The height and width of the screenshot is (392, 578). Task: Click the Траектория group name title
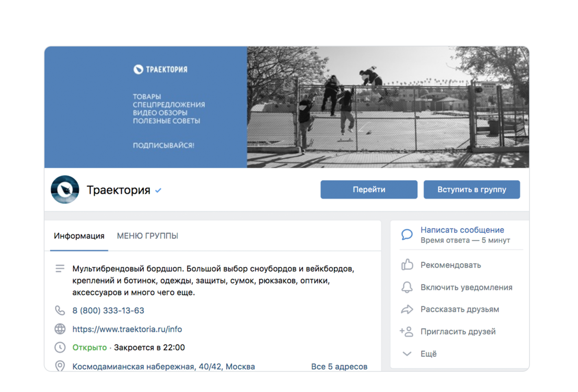click(x=118, y=190)
